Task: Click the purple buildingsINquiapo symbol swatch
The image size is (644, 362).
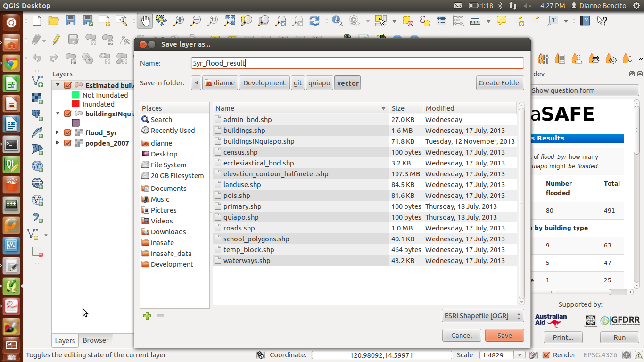Action: [76, 123]
